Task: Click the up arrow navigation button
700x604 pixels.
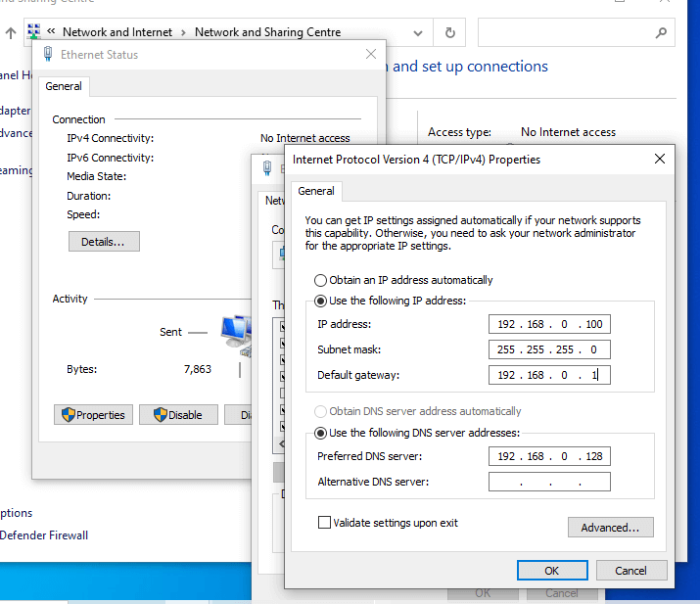Action: 11,32
